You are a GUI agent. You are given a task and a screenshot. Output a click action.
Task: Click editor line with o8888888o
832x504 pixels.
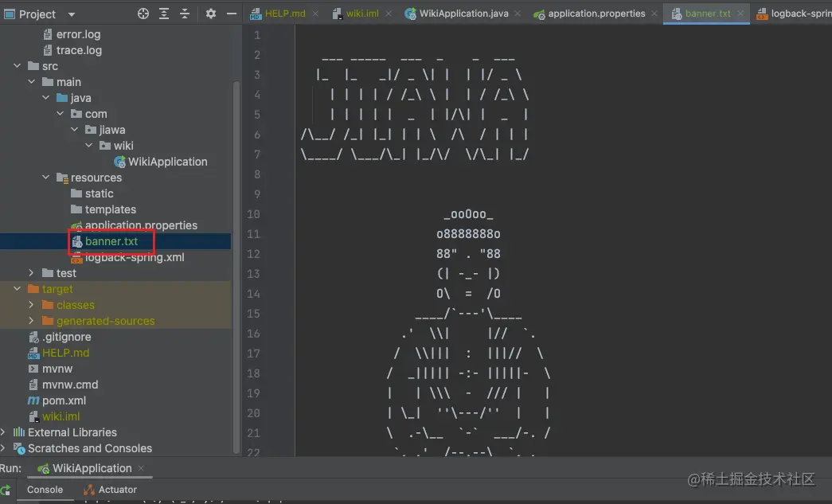(x=468, y=234)
